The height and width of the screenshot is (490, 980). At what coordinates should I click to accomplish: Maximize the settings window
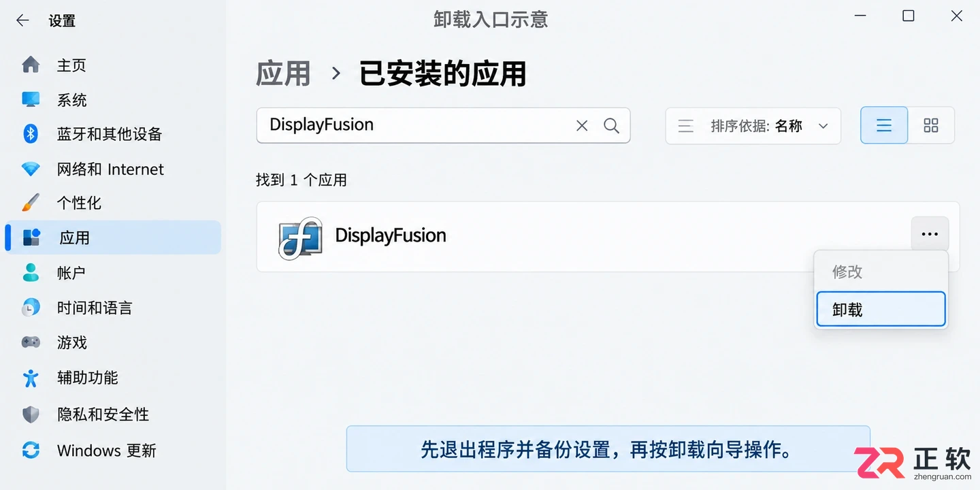pos(908,16)
